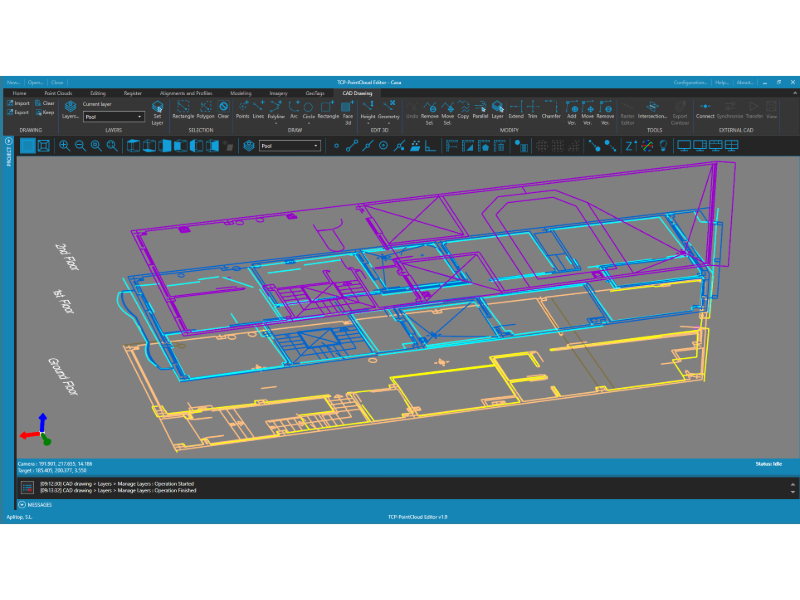Open the Intersection tool
Image resolution: width=800 pixels, height=600 pixels.
[652, 110]
